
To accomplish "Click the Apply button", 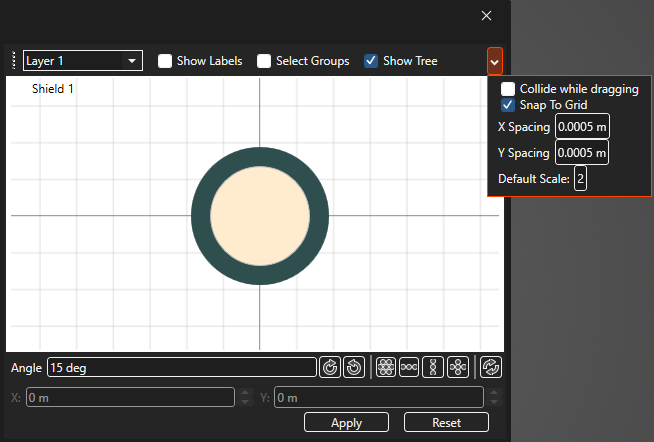I will (347, 422).
